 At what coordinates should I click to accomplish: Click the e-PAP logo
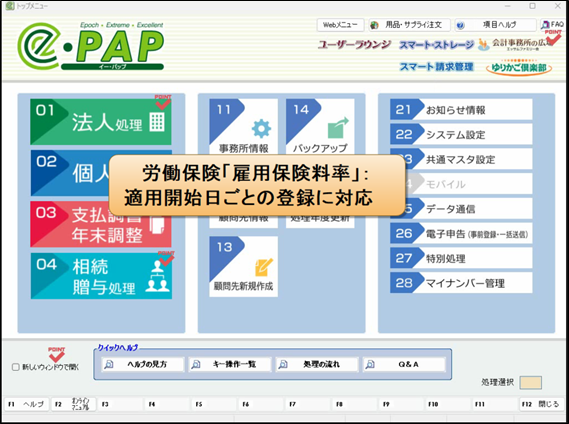[x=91, y=46]
